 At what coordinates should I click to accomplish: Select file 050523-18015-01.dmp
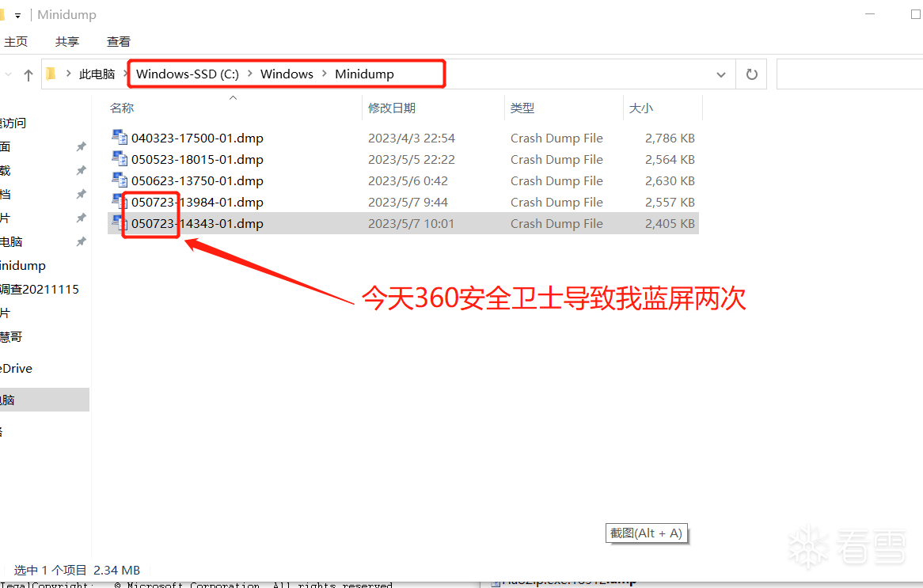point(197,160)
